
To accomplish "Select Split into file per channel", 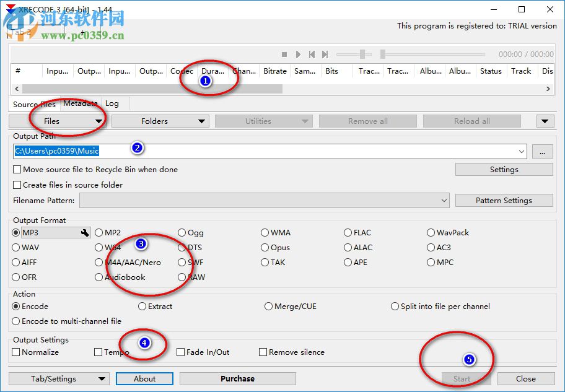I will (x=395, y=307).
